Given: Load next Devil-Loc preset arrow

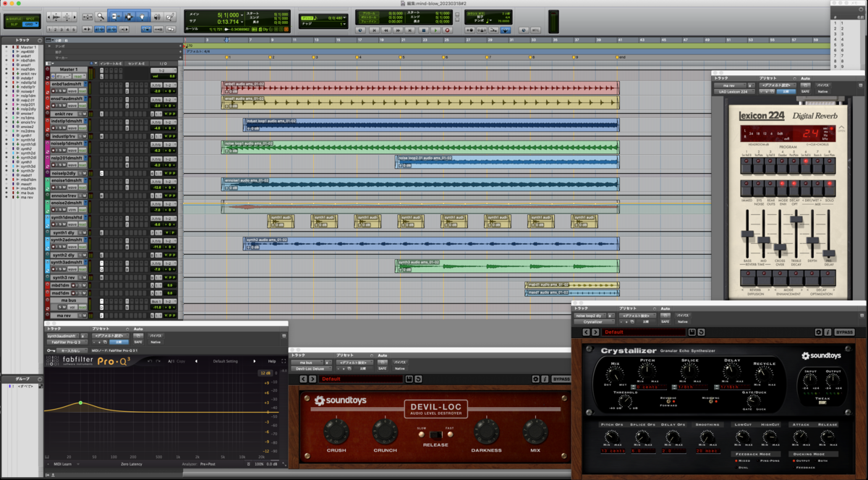Looking at the screenshot, I should coord(312,379).
